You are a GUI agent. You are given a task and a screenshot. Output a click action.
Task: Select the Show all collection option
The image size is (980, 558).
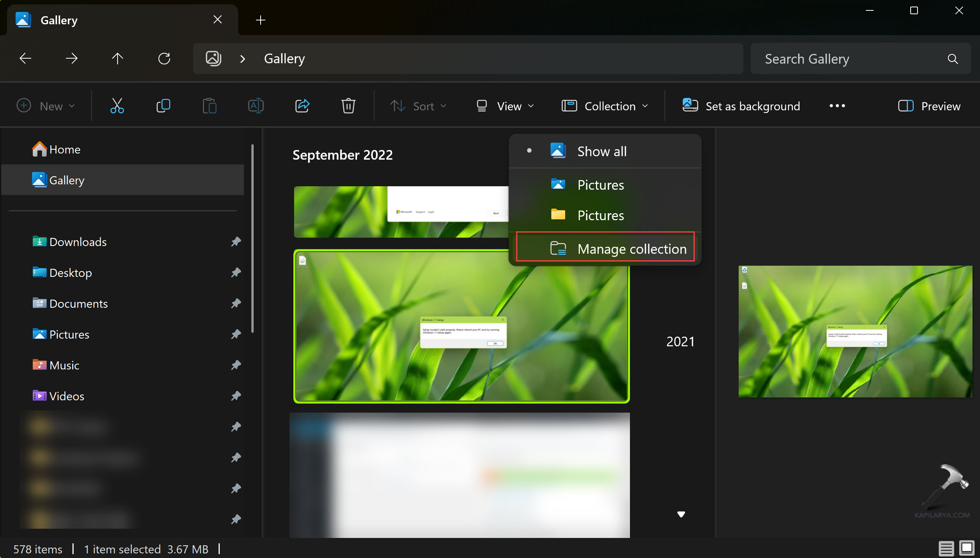tap(601, 151)
